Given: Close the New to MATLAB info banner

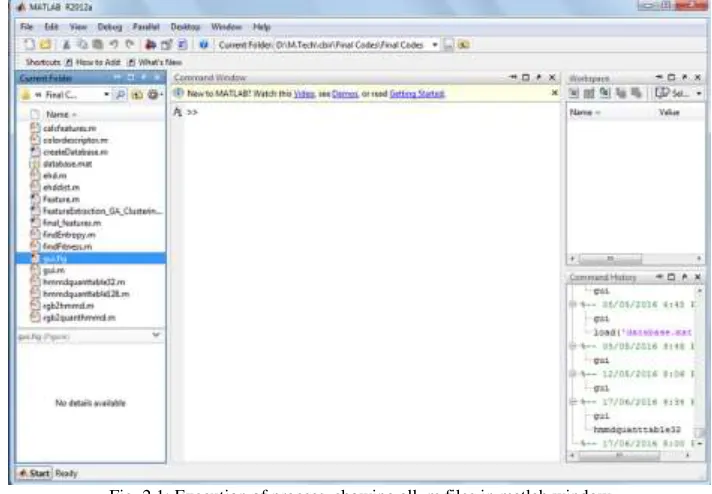Looking at the screenshot, I should click(554, 93).
